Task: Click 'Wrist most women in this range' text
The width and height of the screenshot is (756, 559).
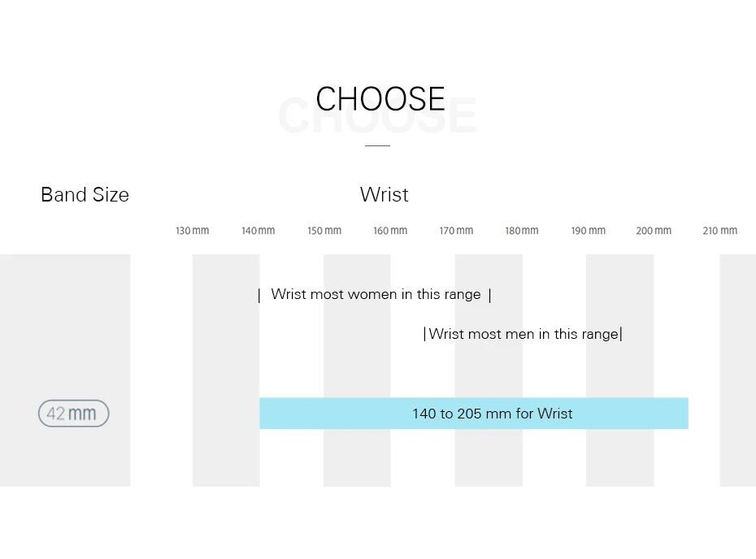Action: [376, 294]
